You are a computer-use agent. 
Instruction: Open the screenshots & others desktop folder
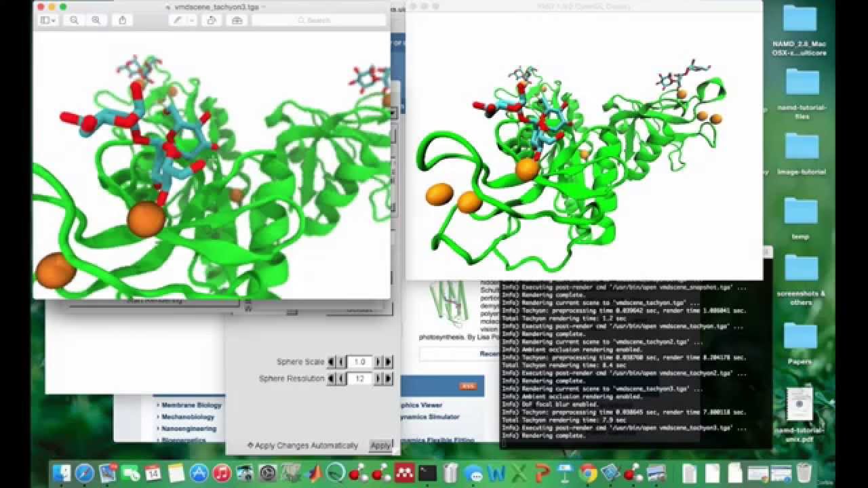[x=801, y=280]
